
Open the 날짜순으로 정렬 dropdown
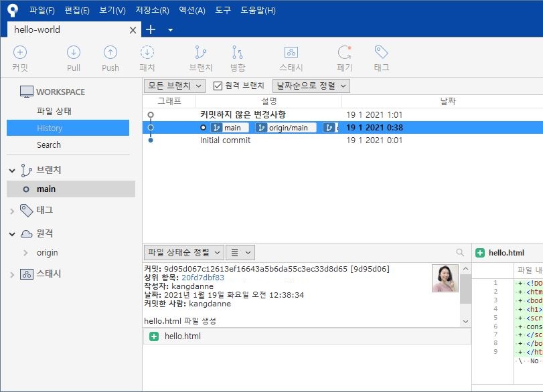click(x=311, y=86)
